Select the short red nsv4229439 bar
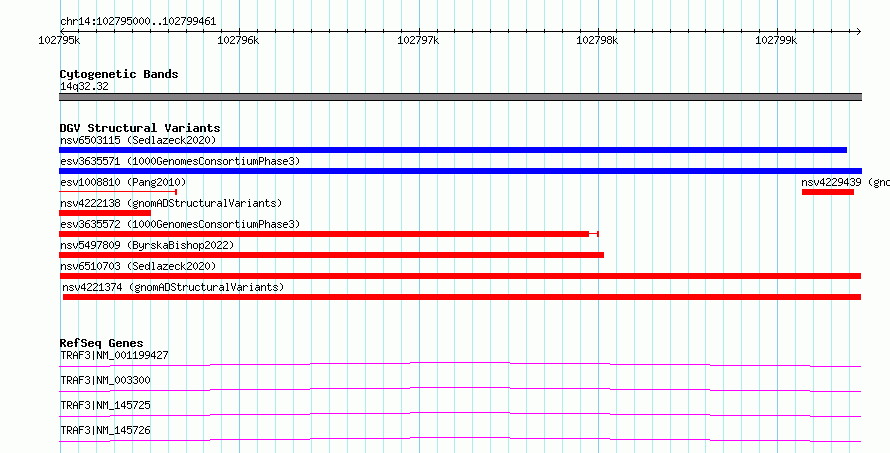 pyautogui.click(x=828, y=192)
